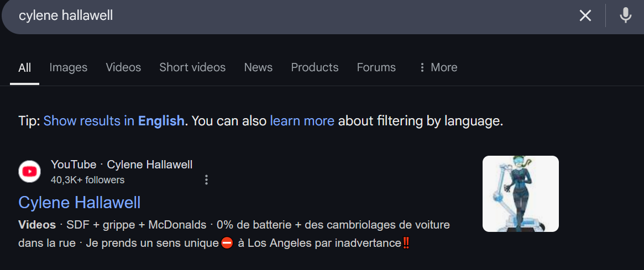The image size is (644, 270).
Task: Open the three-dot menu beside the YouTube result
Action: pos(206,180)
